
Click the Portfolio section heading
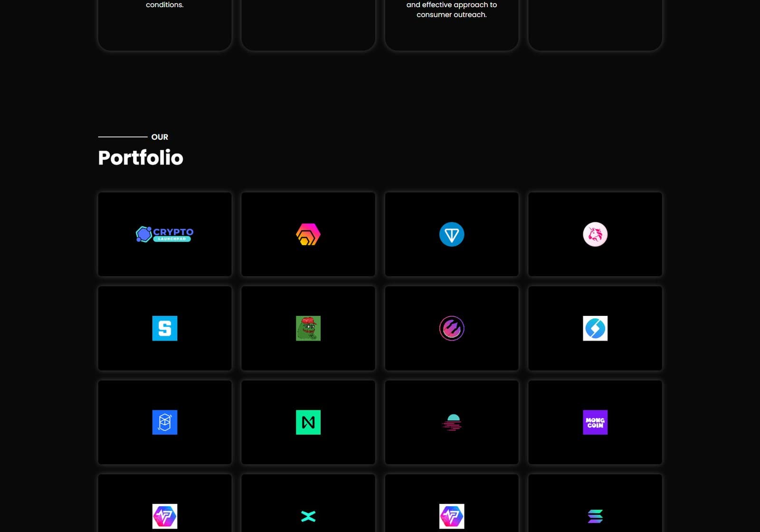click(x=141, y=158)
